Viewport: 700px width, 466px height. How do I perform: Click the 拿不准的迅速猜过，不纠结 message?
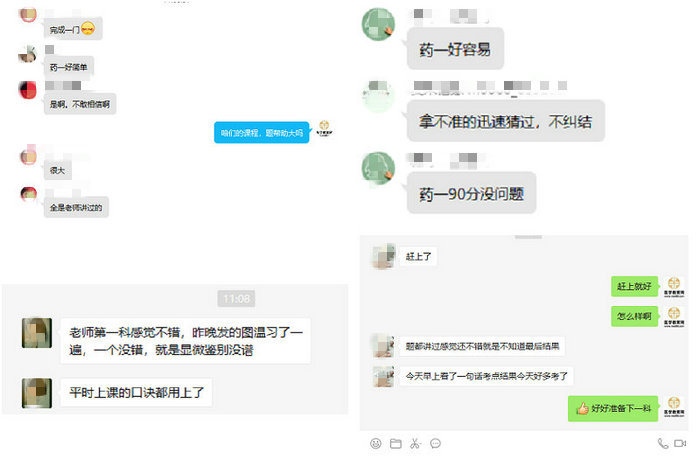coord(506,121)
